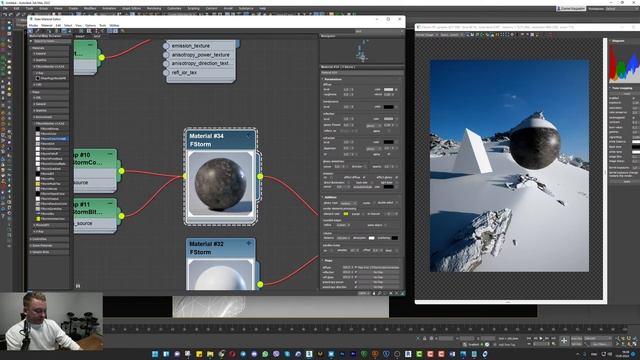Click the diffuse map slot button
640x360 pixels.
pos(380,267)
